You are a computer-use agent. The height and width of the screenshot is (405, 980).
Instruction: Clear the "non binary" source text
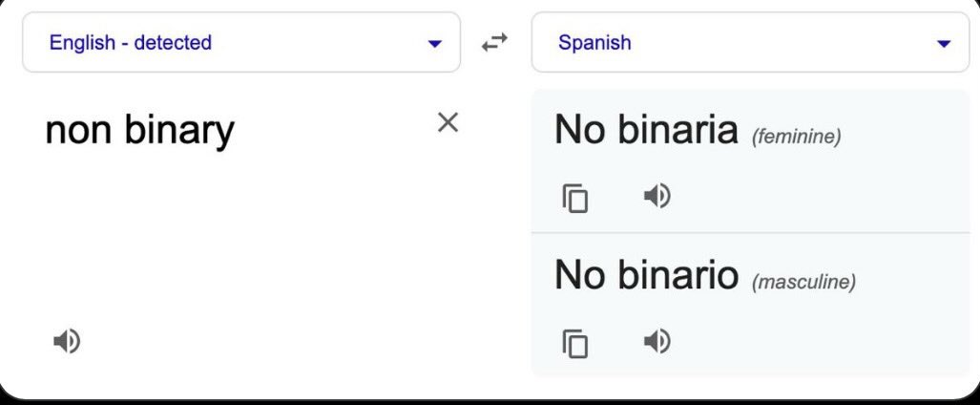[448, 122]
